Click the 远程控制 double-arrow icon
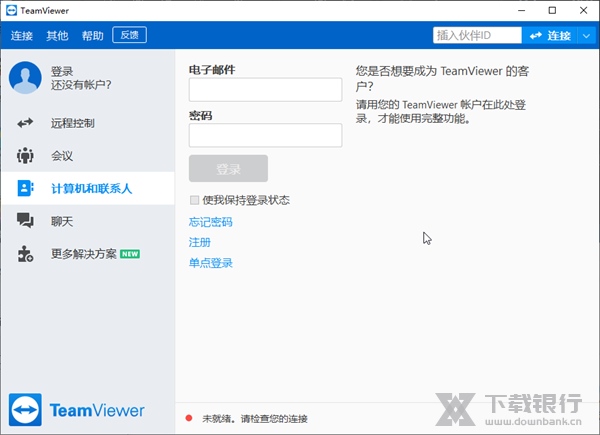This screenshot has height=435, width=600. (x=25, y=123)
